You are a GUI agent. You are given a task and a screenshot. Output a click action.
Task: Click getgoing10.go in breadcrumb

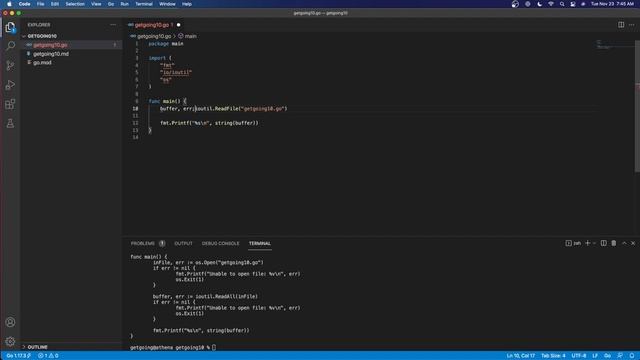[154, 36]
